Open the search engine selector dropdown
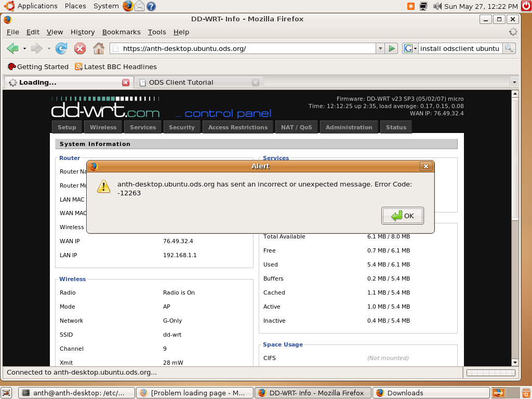532x399 pixels. [410, 48]
